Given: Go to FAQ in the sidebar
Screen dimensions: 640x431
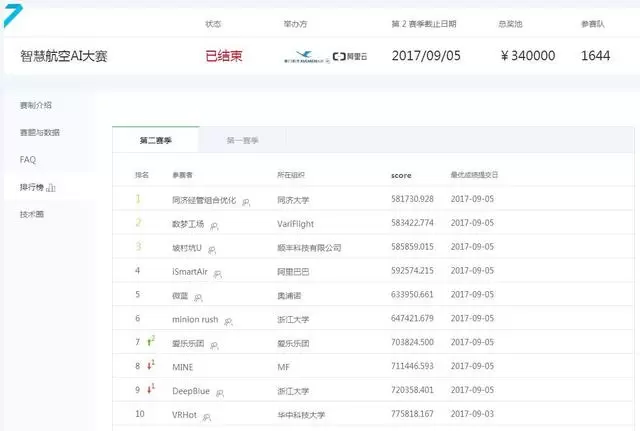Looking at the screenshot, I should pos(28,159).
